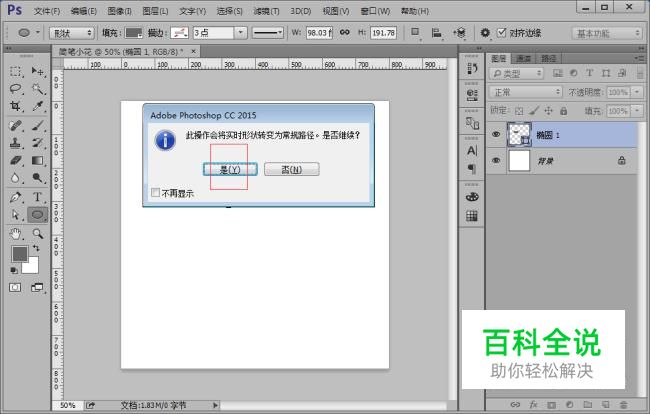Screen dimensions: 650x414
Task: Open layer filter 类型 dropdown
Action: 516,74
